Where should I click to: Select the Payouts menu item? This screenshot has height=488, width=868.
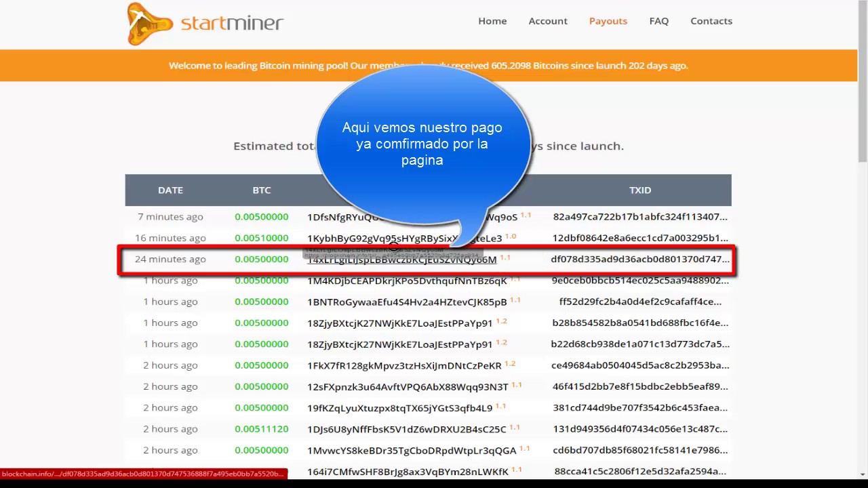[608, 21]
